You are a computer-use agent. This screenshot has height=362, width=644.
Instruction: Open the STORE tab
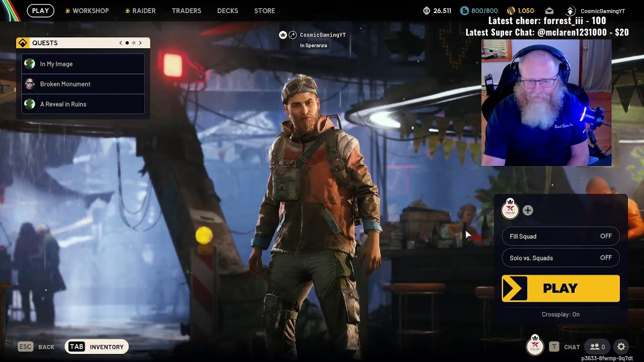pyautogui.click(x=265, y=11)
